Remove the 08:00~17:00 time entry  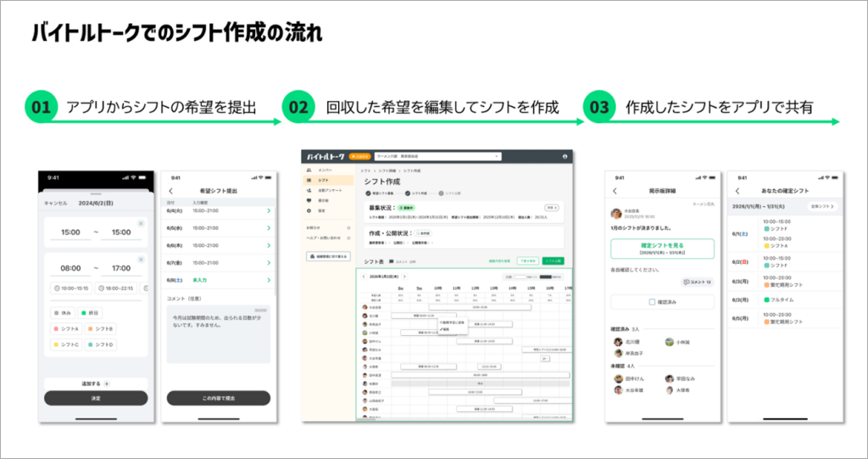tap(141, 260)
